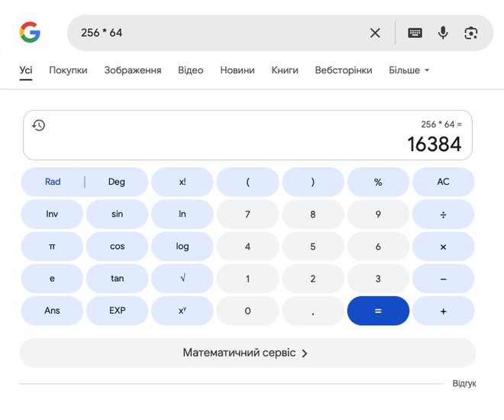The image size is (504, 420).
Task: Click the blue equals key
Action: point(378,311)
